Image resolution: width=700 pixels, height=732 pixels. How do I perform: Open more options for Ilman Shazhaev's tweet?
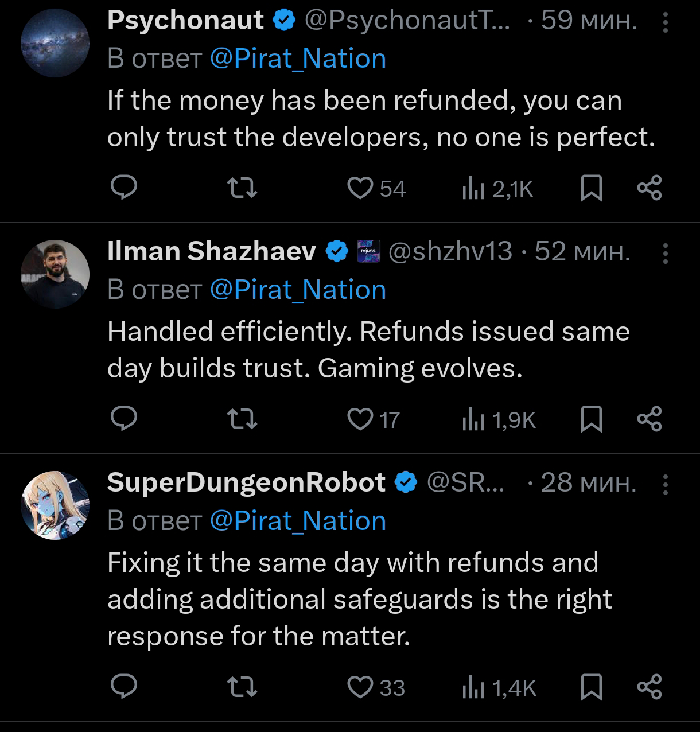(666, 253)
